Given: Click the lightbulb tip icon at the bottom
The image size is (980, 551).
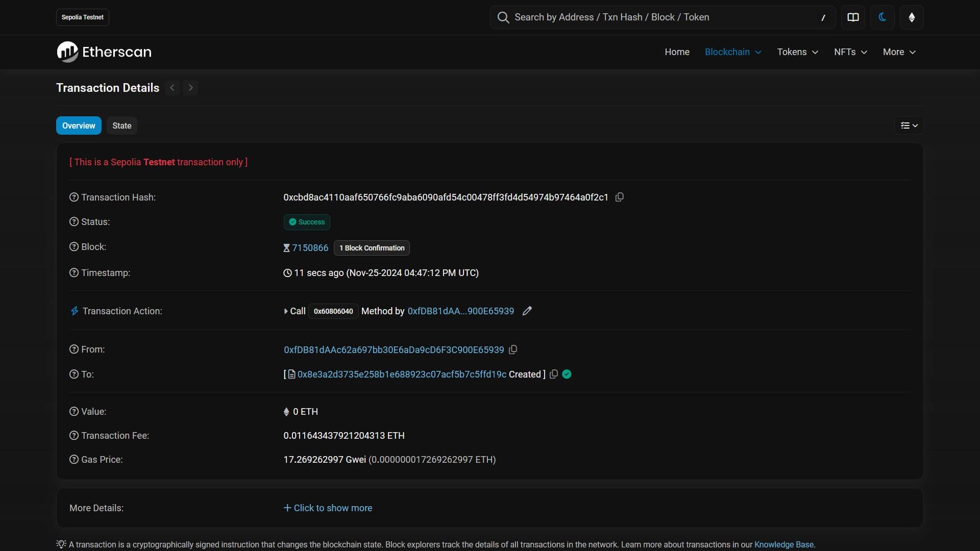Looking at the screenshot, I should (61, 544).
